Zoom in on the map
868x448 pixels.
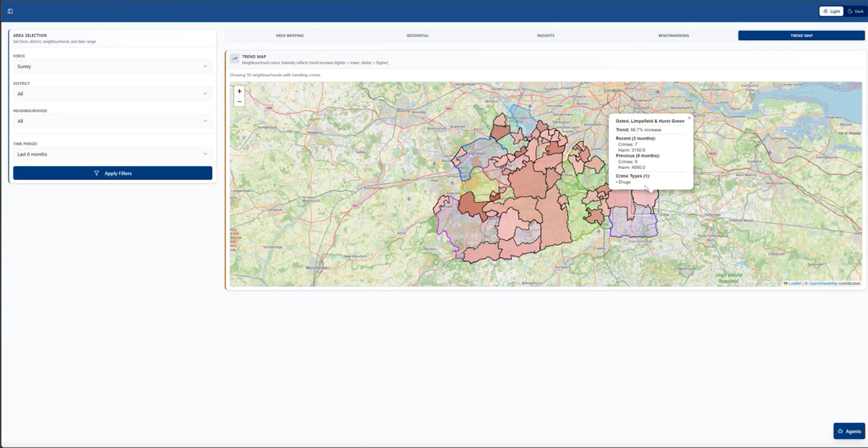239,91
